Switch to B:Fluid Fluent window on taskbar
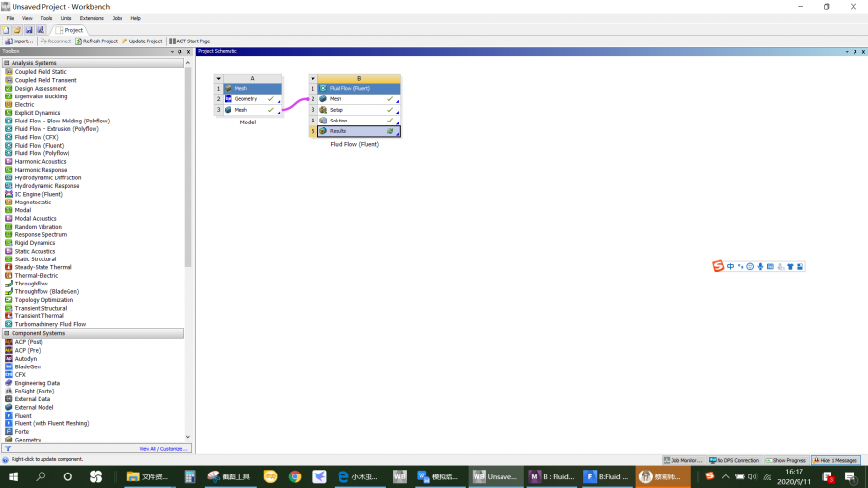Viewport: 868px width, 488px height. (607, 476)
